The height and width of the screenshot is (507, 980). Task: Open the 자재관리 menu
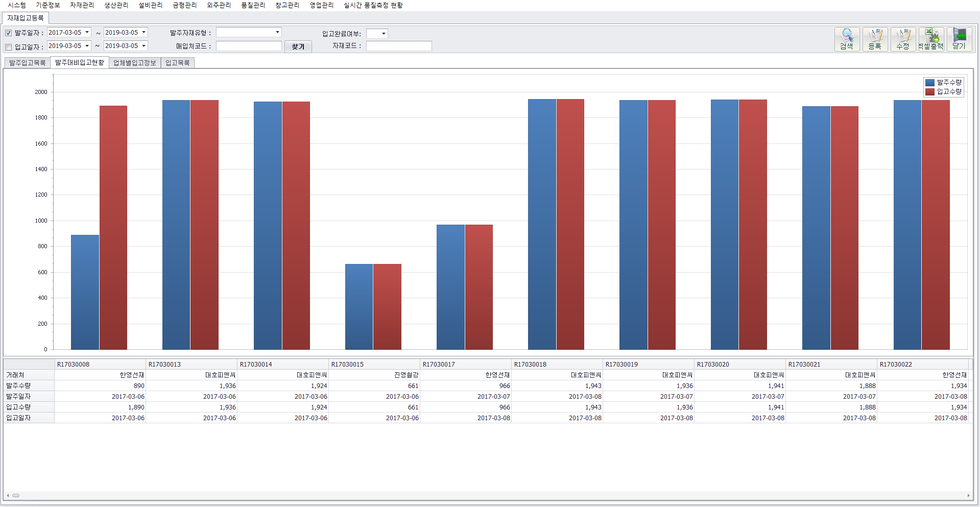pos(82,5)
